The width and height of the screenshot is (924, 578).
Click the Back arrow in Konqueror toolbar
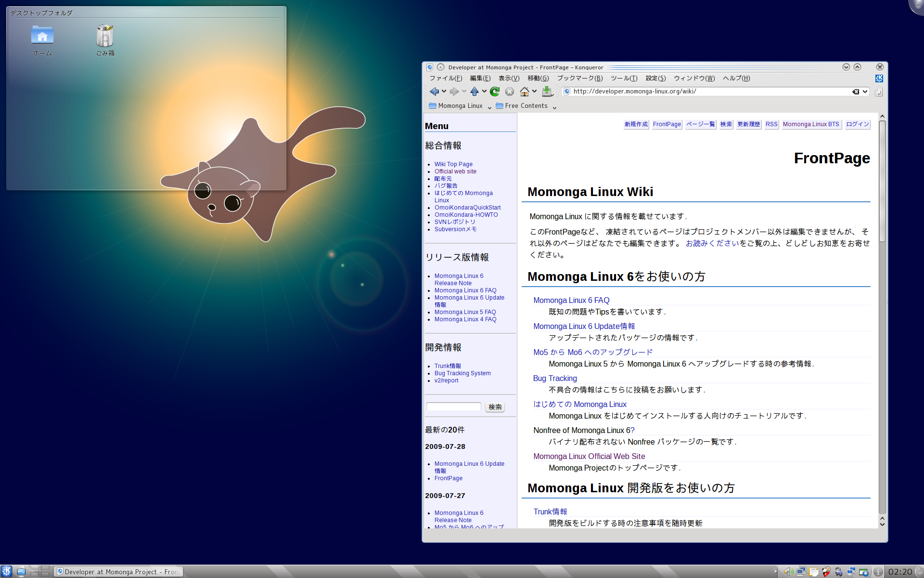tap(434, 92)
